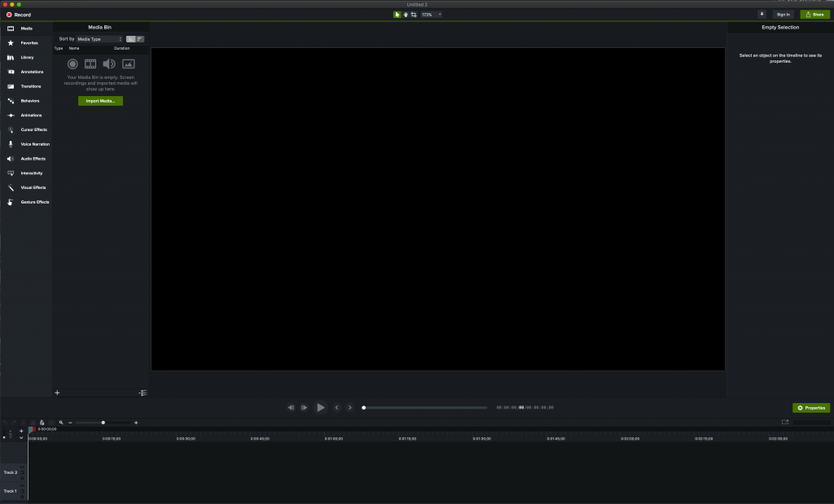
Task: Switch Media Bin to ascending sort order
Action: click(x=131, y=39)
